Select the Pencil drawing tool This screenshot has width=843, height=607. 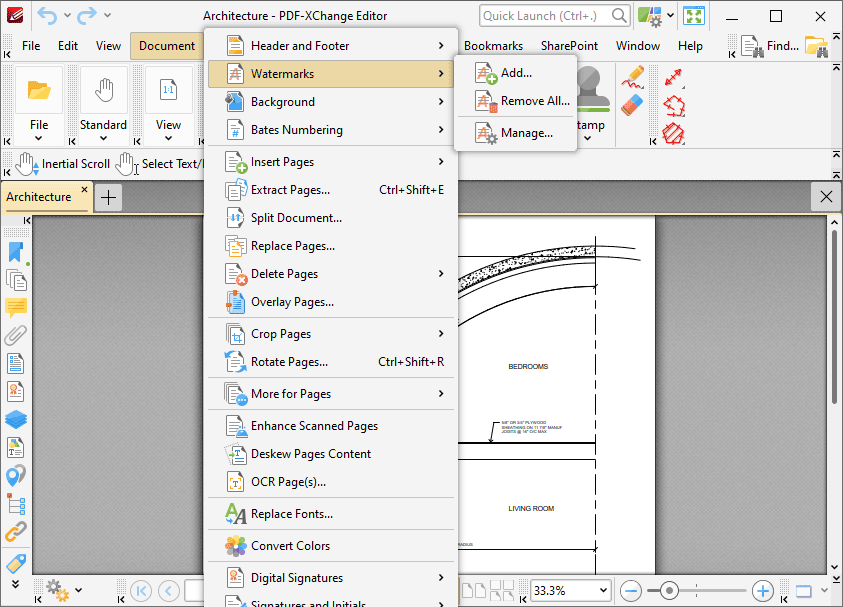[633, 77]
